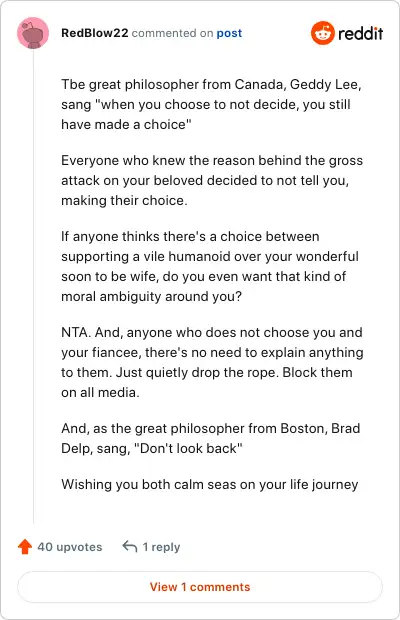Select the "View 1 comments" button

[200, 587]
